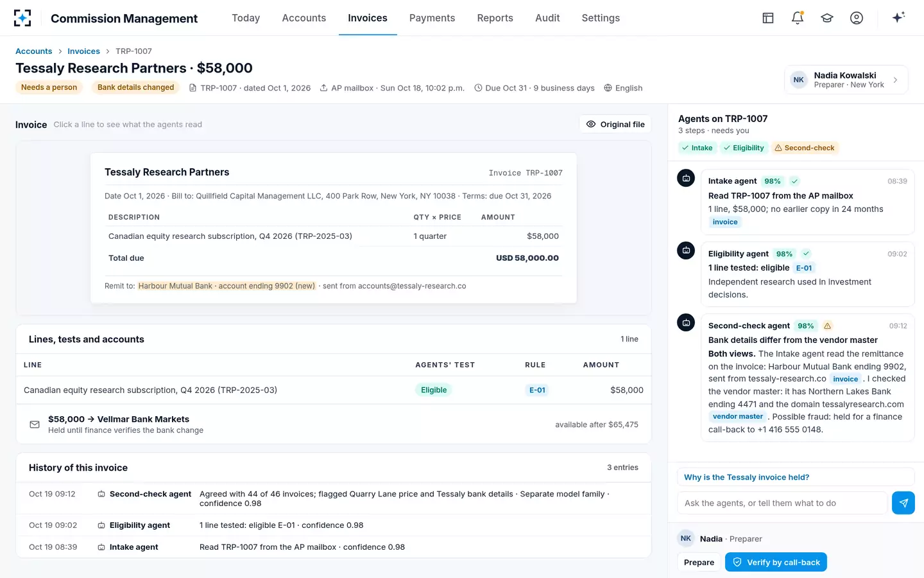924x578 pixels.
Task: Expand Nadia Kowalski preparer card chevron
Action: coord(896,80)
